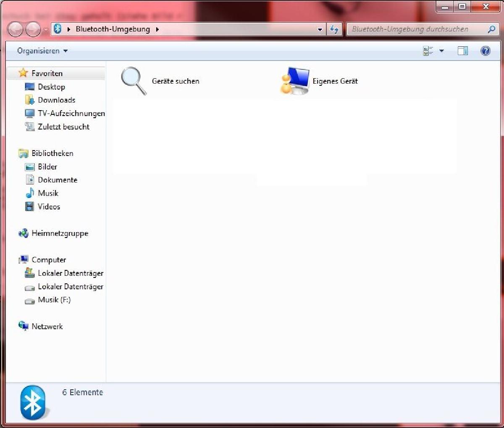Image resolution: width=504 pixels, height=428 pixels.
Task: Click the refresh button beside address bar
Action: (334, 29)
